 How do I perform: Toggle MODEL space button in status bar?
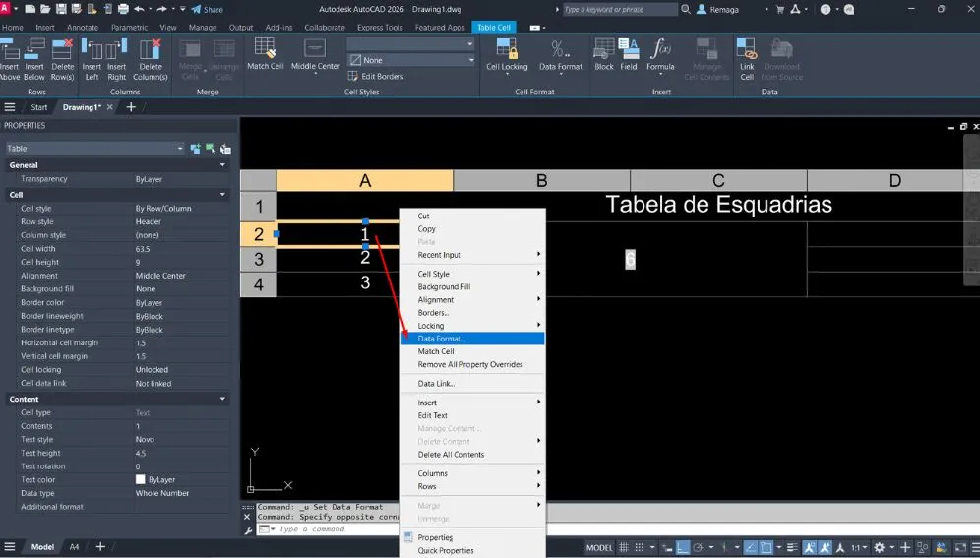pos(599,547)
